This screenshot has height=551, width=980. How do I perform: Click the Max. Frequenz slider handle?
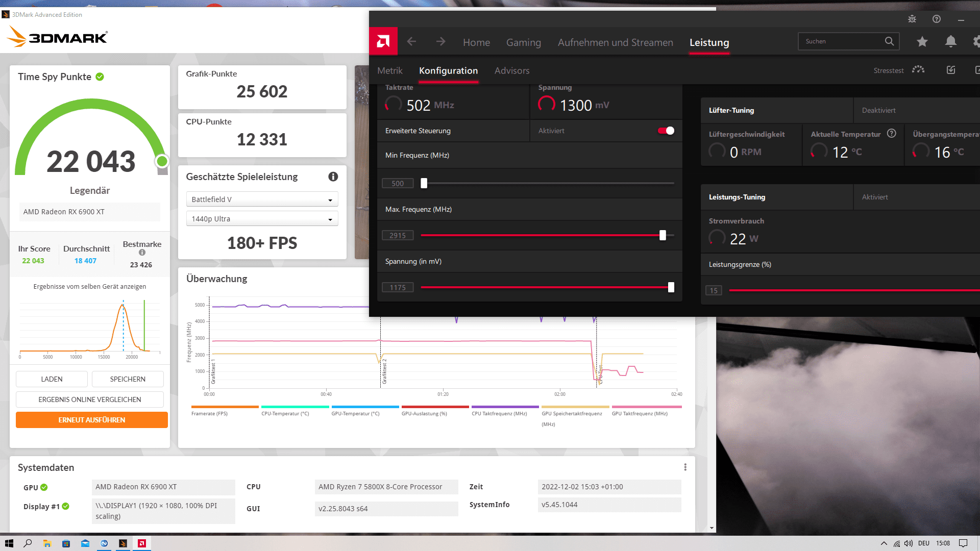tap(663, 235)
